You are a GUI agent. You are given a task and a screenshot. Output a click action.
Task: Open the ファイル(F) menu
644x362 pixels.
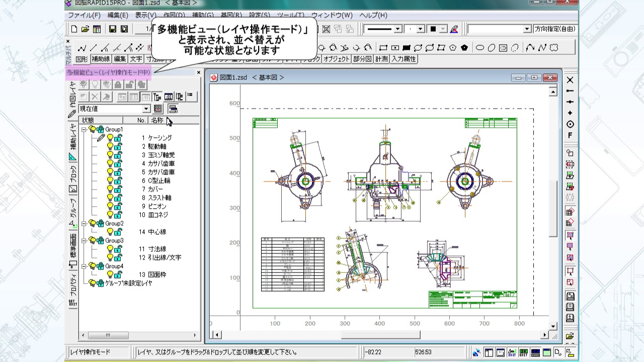(84, 15)
